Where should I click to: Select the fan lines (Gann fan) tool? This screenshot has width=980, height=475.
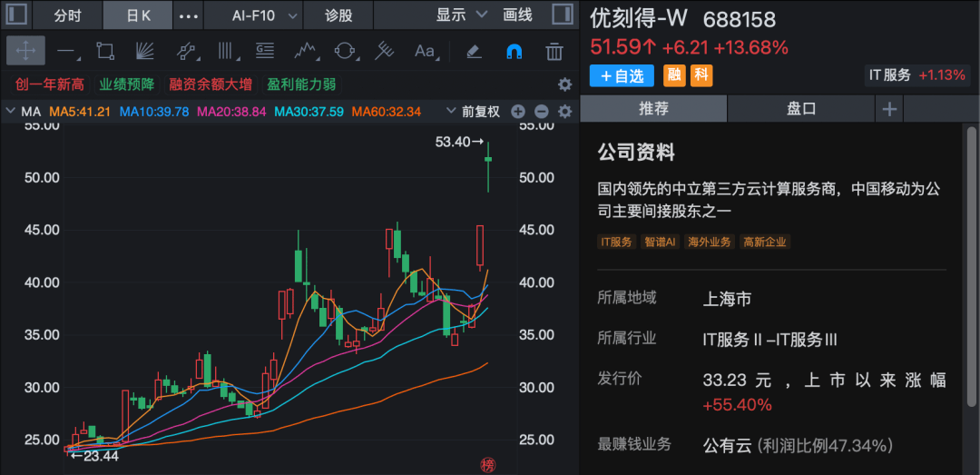coord(145,51)
